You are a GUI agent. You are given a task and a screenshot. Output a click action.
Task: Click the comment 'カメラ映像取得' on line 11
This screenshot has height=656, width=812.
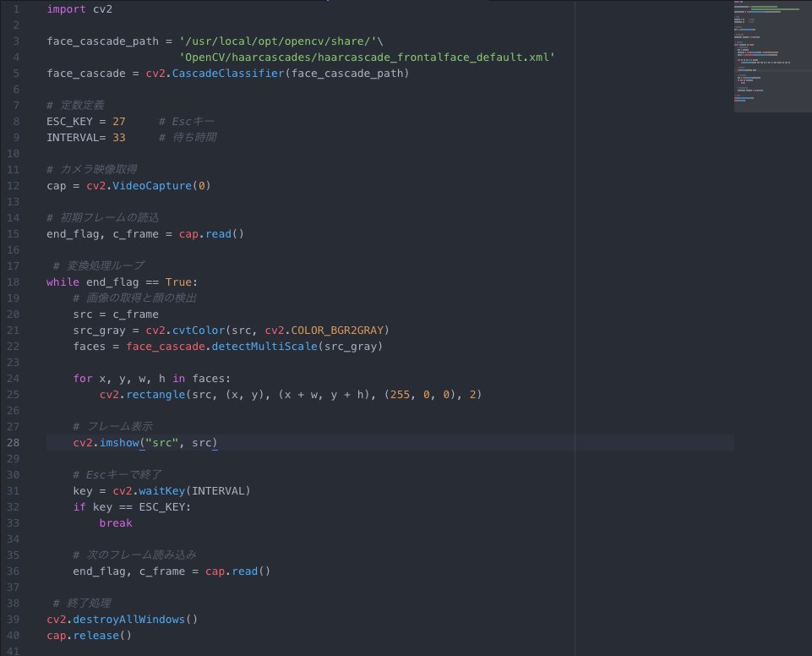click(x=92, y=170)
